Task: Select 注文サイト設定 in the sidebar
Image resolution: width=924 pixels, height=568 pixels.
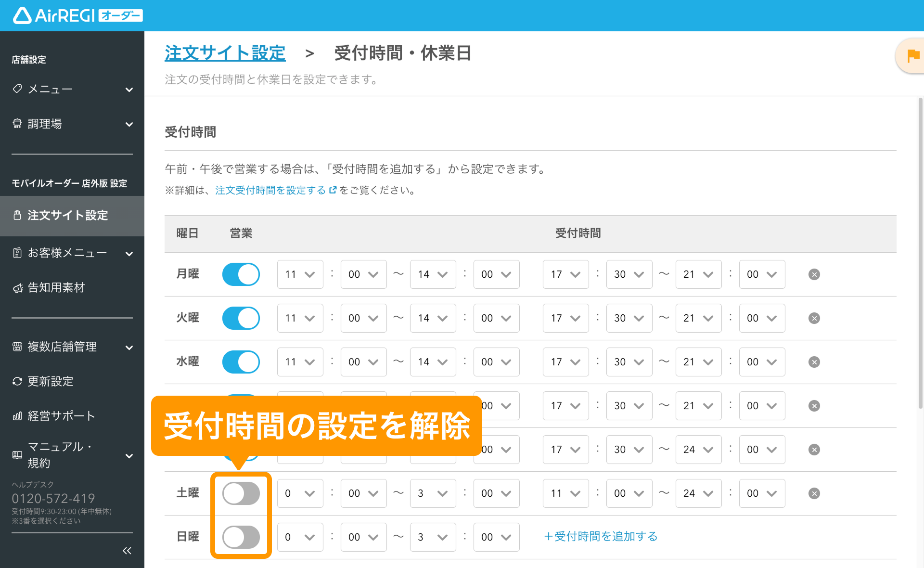Action: [x=72, y=216]
